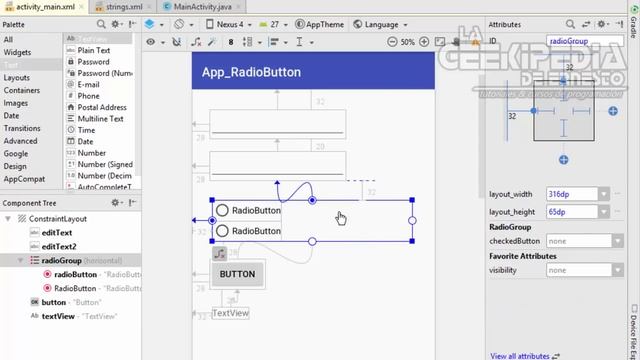Screen dimensions: 640x360
Task: Search attributes with magnifier icon
Action: click(570, 24)
